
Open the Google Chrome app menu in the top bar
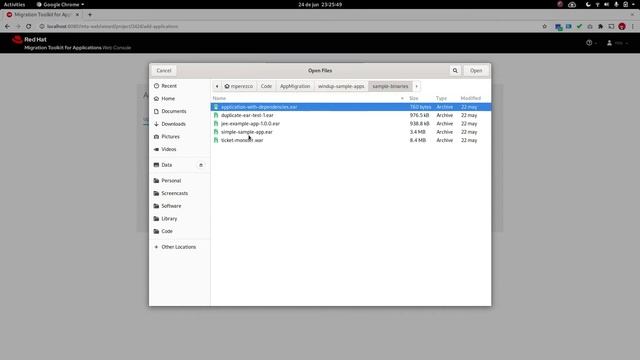(60, 4)
